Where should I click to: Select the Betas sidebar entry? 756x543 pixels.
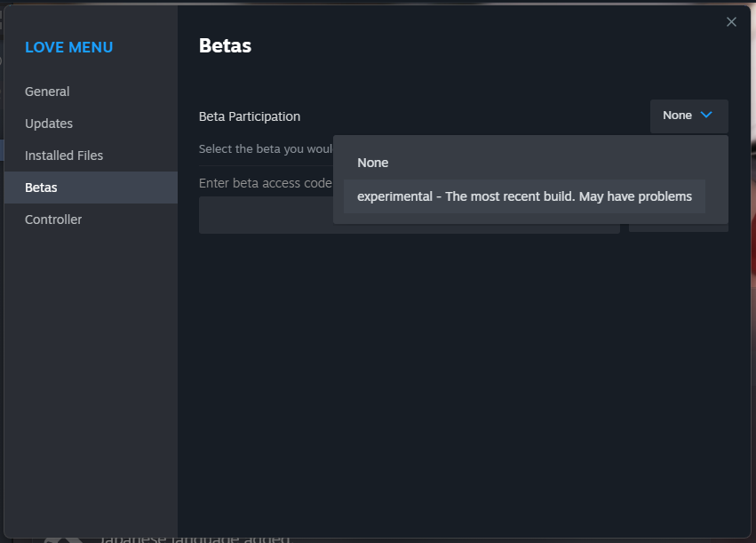(42, 187)
